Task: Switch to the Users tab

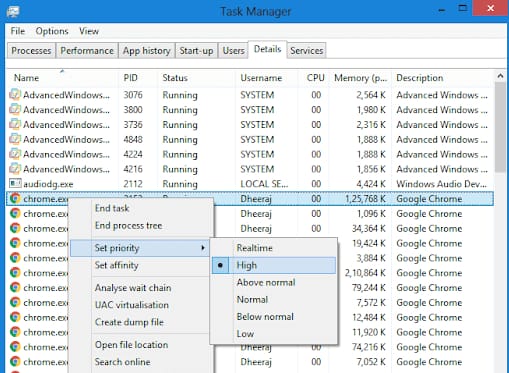Action: tap(233, 51)
